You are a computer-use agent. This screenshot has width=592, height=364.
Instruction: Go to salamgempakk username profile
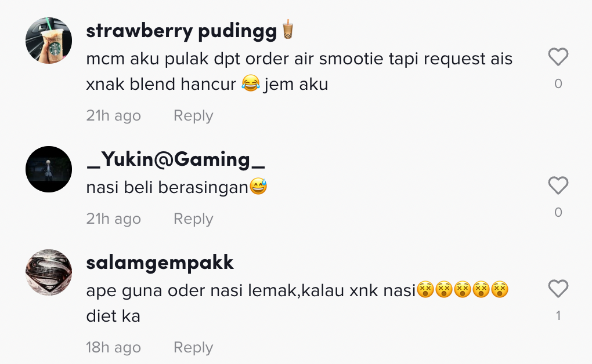pos(160,263)
